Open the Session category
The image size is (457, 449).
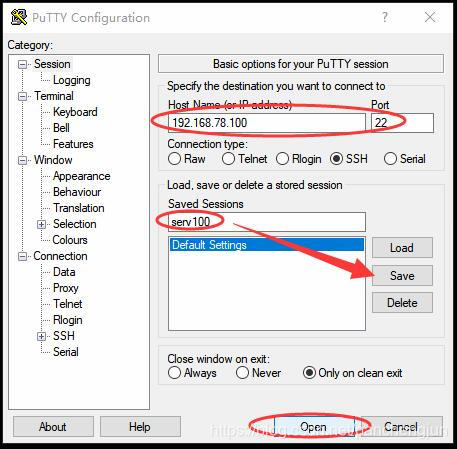click(52, 64)
